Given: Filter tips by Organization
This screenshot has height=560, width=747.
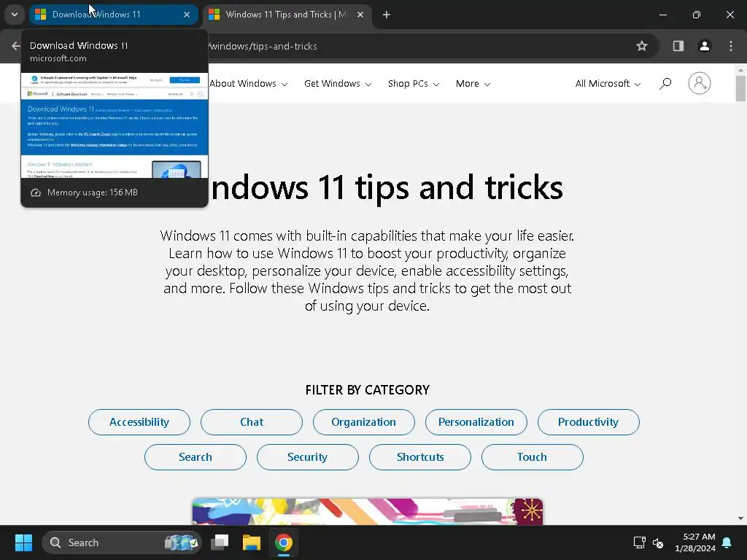Looking at the screenshot, I should [x=363, y=422].
